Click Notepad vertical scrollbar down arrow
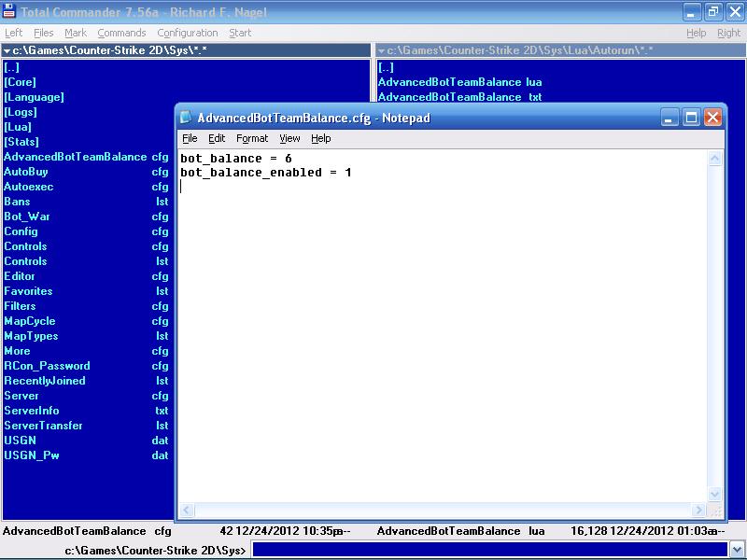The height and width of the screenshot is (560, 747). pos(714,494)
